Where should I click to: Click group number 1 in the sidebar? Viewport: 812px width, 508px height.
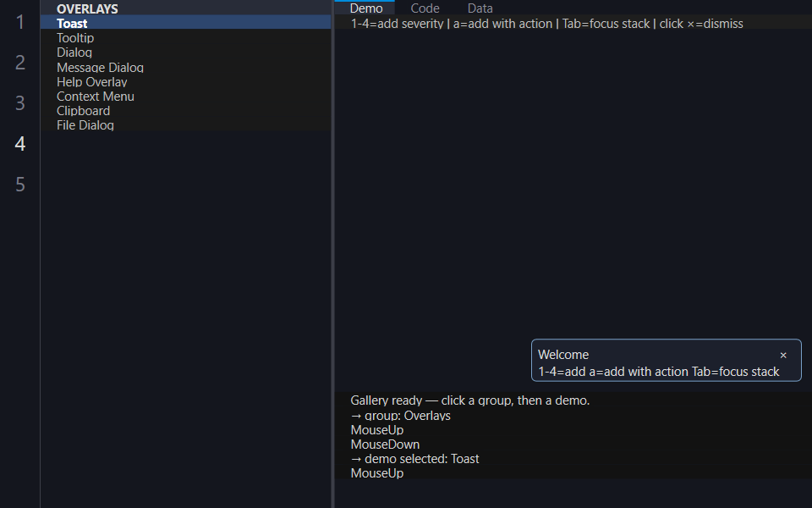tap(20, 22)
